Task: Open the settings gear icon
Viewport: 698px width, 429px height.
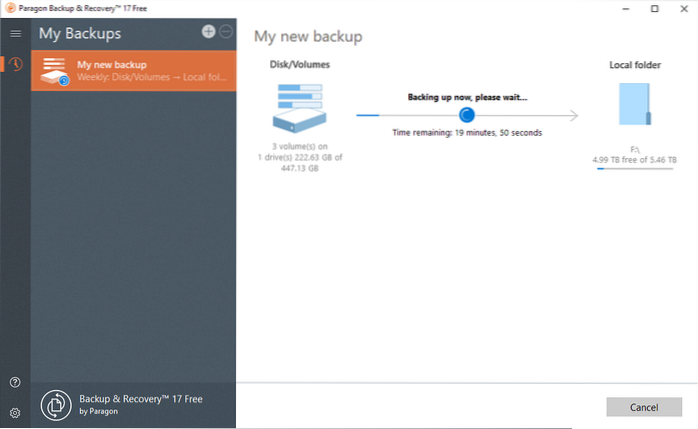Action: pos(15,412)
